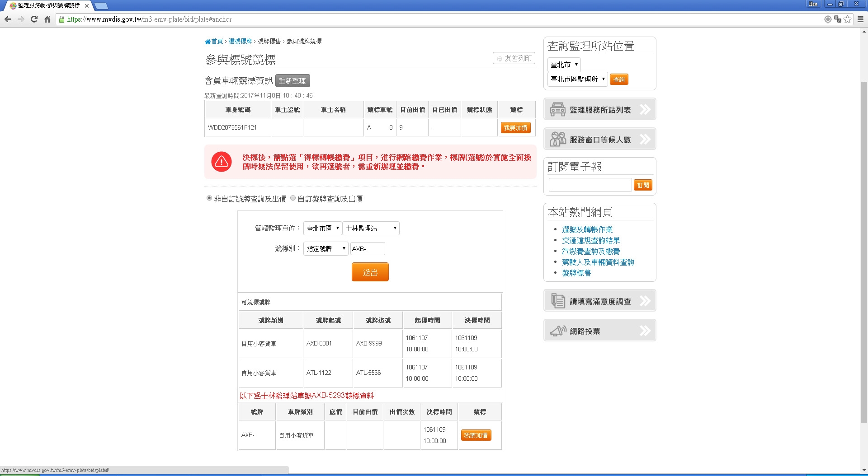Screen dimensions: 868x476
Task: Click the AXB- plate number input field
Action: click(x=368, y=249)
